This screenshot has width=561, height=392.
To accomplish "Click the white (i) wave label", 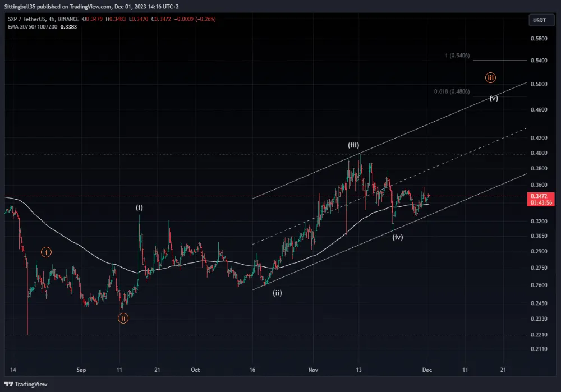I will pos(139,207).
